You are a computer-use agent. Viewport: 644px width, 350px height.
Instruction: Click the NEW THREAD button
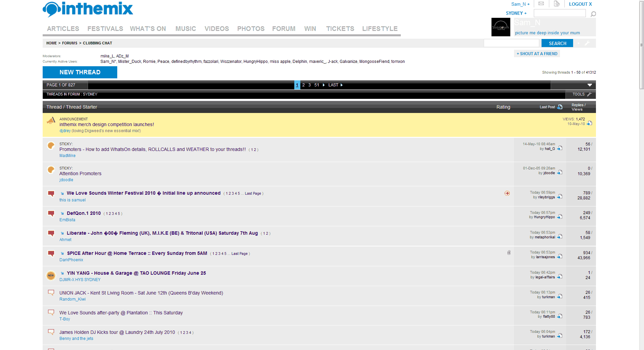tap(80, 72)
